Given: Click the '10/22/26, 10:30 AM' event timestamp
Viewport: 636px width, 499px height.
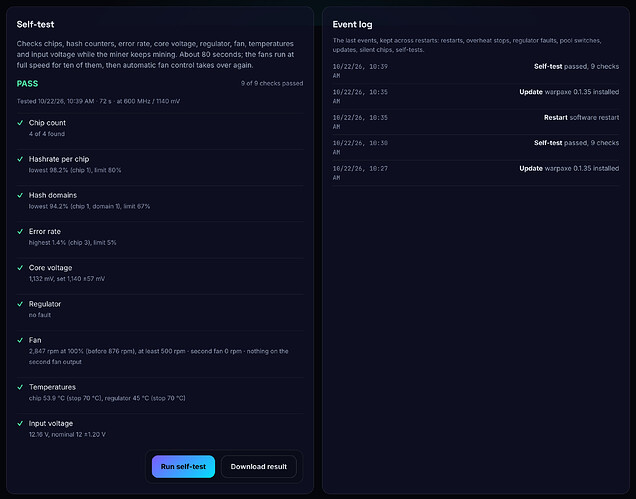Looking at the screenshot, I should pos(360,148).
